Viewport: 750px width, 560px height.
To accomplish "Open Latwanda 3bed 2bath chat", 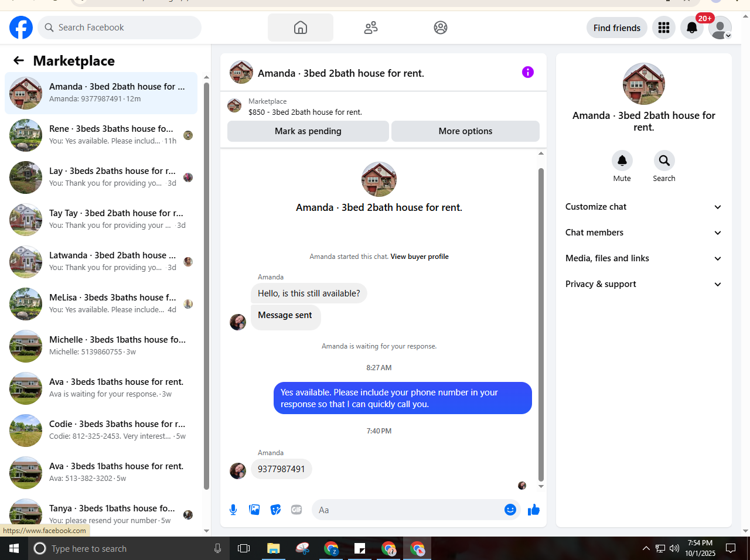I will point(101,262).
